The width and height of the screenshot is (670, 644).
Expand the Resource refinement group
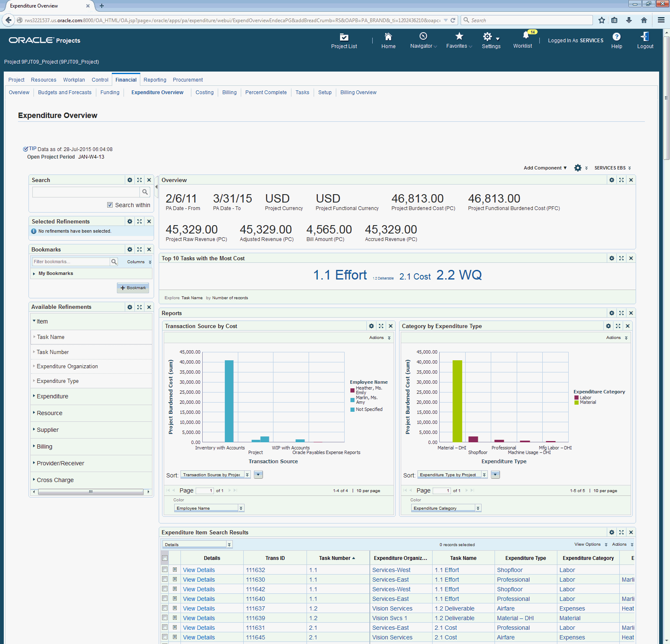pyautogui.click(x=34, y=412)
